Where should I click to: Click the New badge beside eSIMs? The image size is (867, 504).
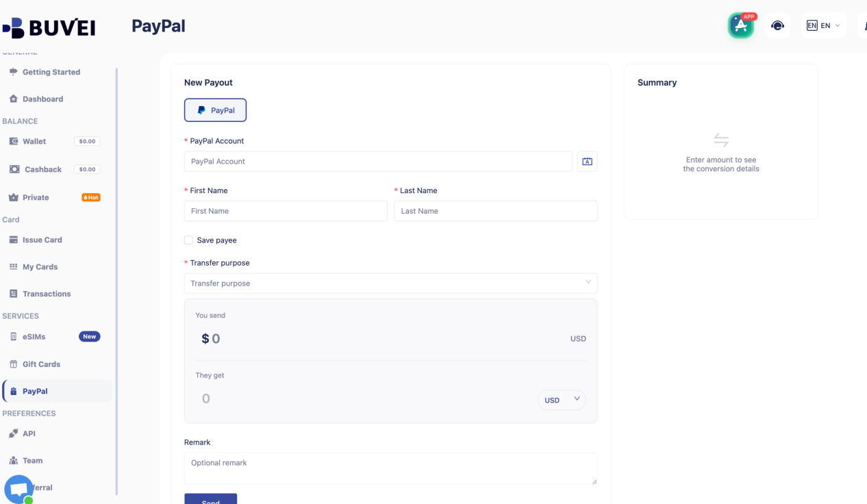(x=90, y=336)
